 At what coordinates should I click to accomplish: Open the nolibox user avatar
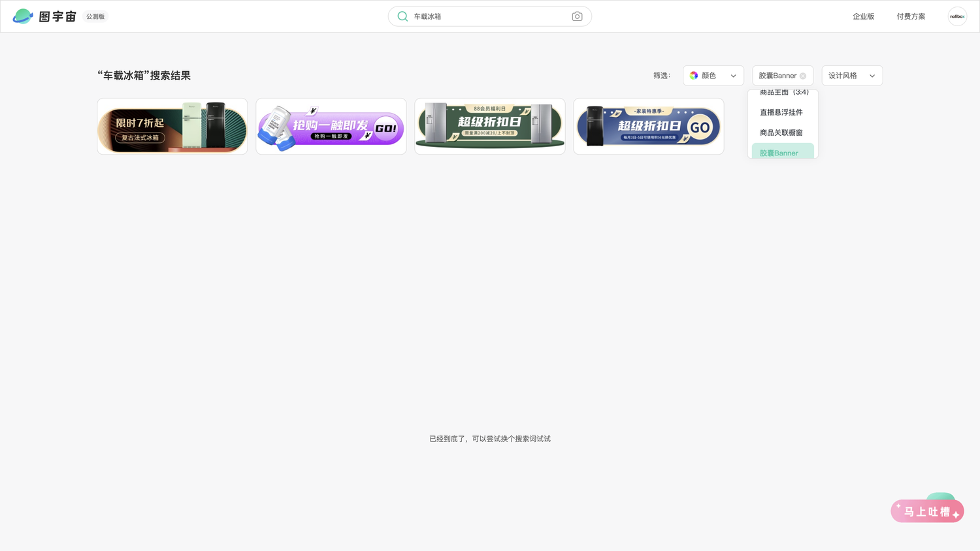pos(957,16)
